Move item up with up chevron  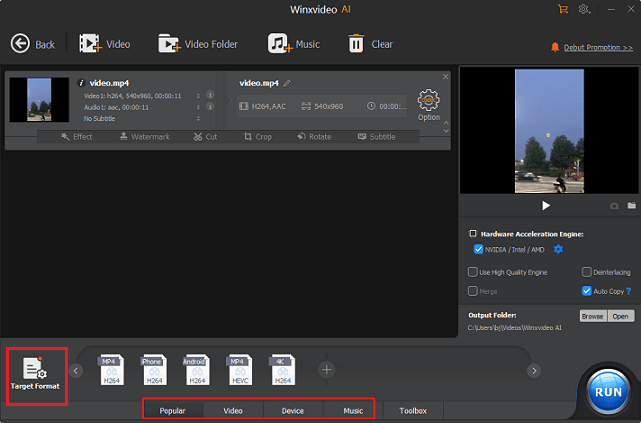coord(446,123)
